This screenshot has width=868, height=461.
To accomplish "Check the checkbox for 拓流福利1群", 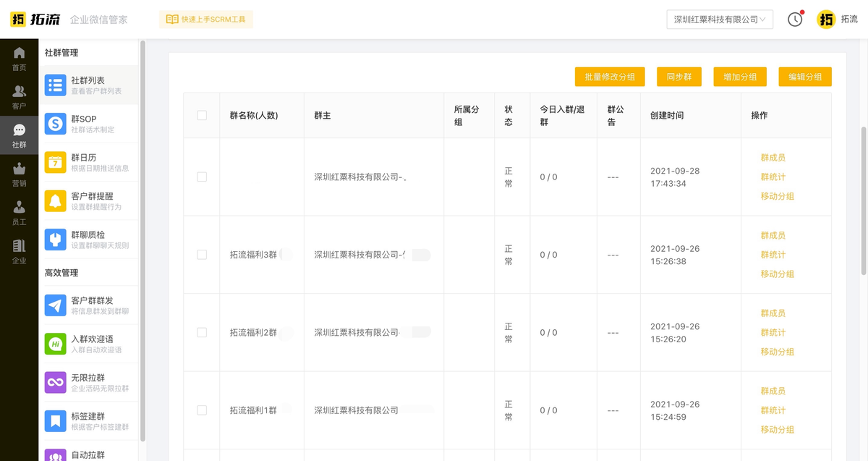I will click(x=203, y=410).
